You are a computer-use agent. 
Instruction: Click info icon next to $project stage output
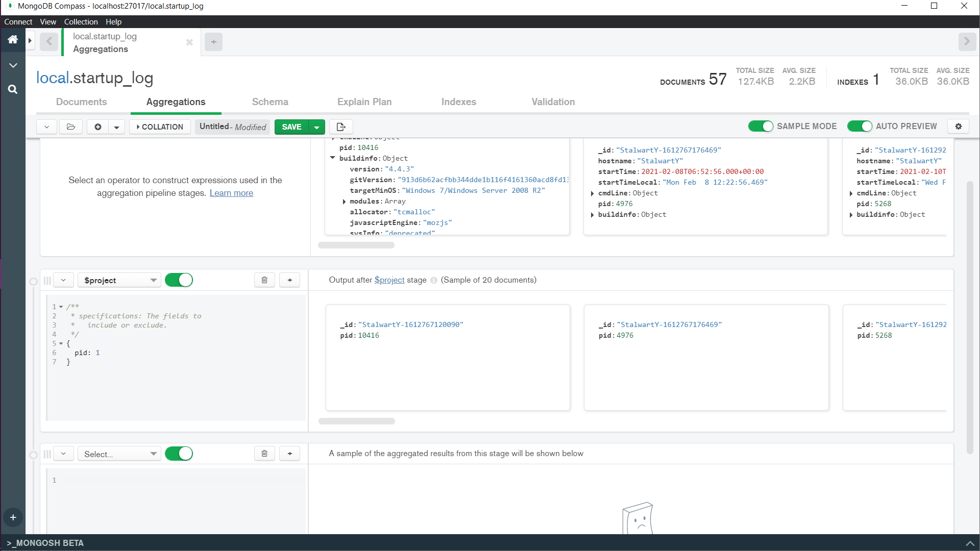pos(433,280)
